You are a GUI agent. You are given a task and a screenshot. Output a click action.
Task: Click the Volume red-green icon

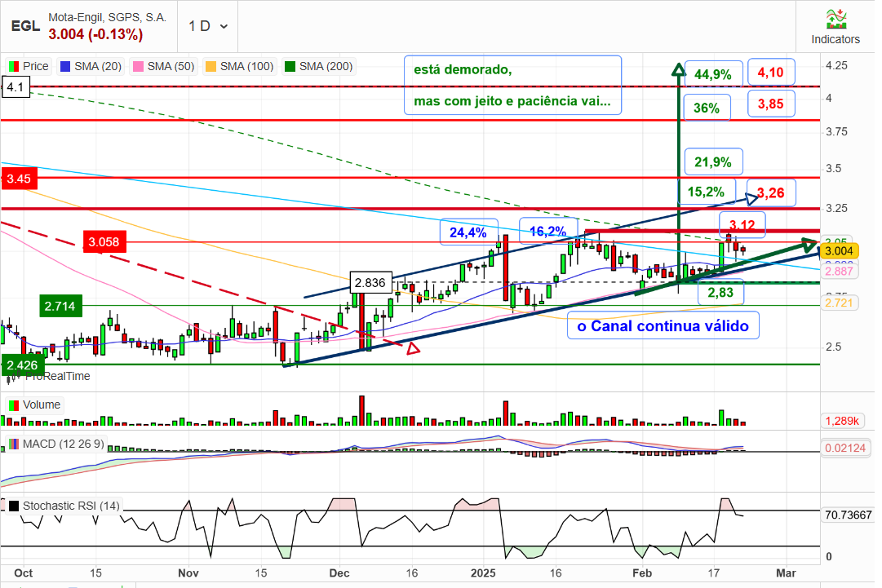coord(14,405)
